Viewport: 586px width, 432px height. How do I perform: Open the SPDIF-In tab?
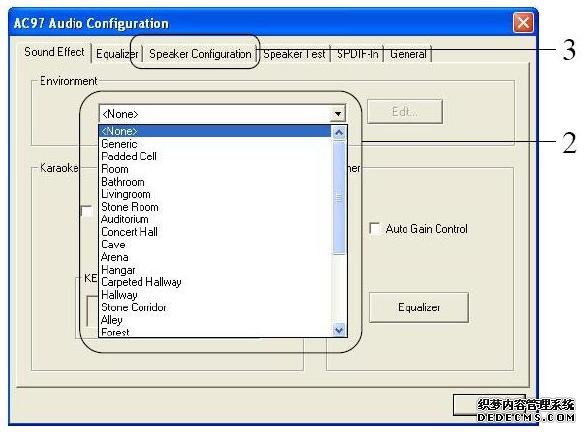[x=357, y=54]
